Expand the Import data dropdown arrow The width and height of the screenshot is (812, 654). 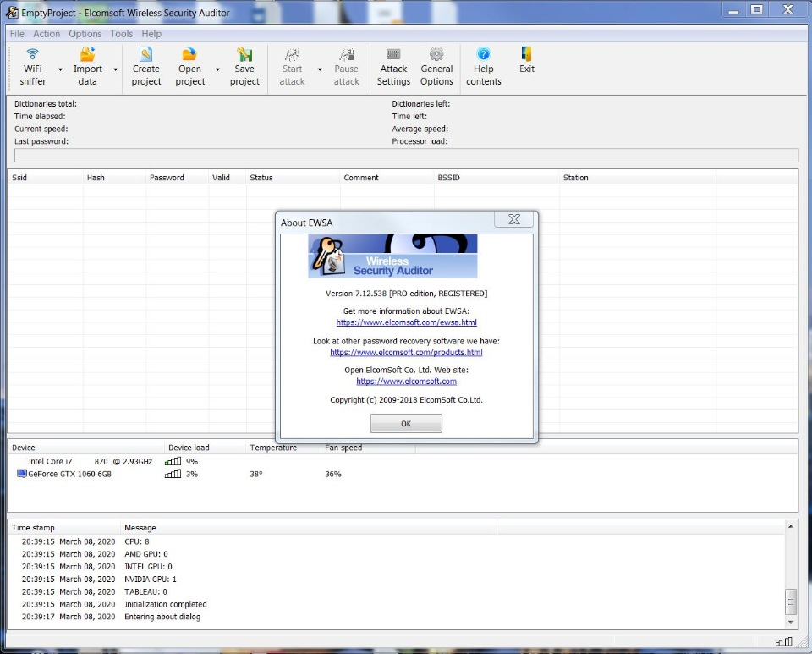click(116, 69)
